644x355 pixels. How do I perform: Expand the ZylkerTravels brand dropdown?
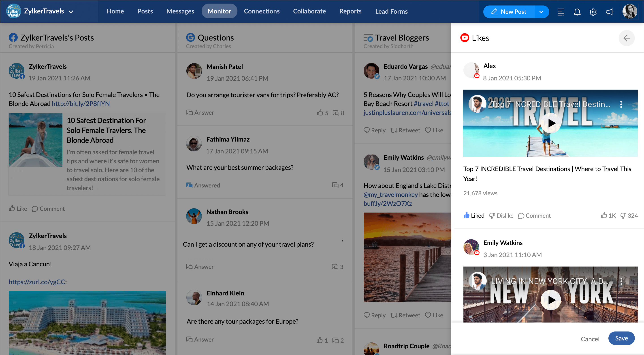pyautogui.click(x=71, y=11)
